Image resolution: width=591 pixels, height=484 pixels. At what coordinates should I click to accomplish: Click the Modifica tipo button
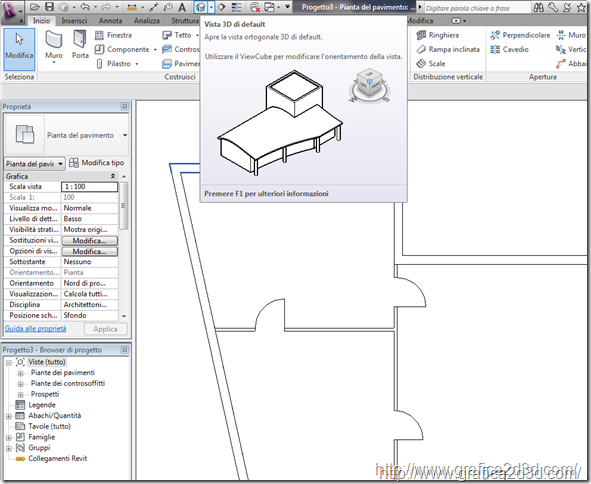[x=97, y=163]
